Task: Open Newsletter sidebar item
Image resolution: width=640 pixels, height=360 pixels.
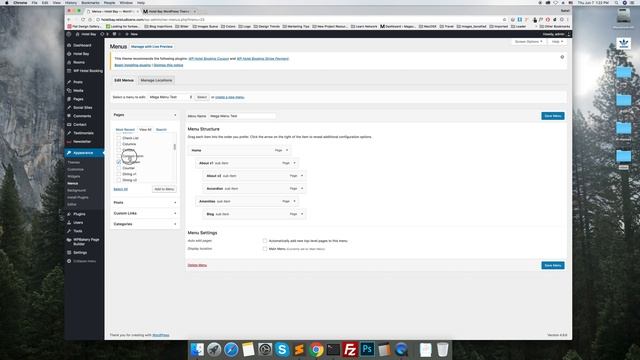Action: (x=82, y=142)
